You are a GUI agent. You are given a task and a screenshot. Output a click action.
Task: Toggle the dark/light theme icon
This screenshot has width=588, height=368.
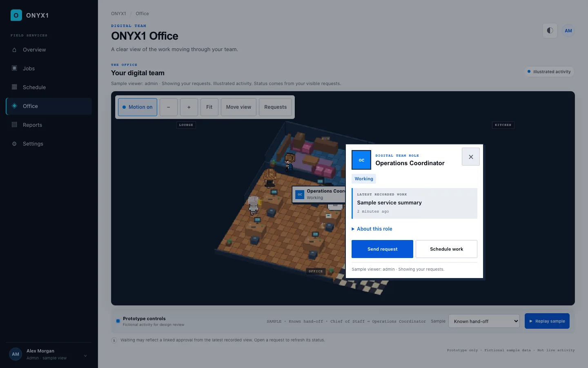pyautogui.click(x=550, y=31)
